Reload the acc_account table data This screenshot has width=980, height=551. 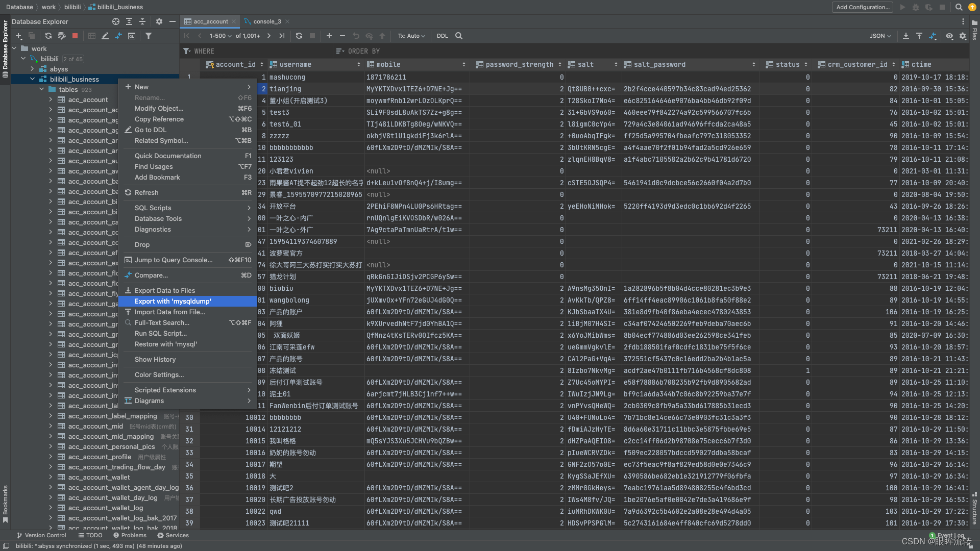[299, 36]
